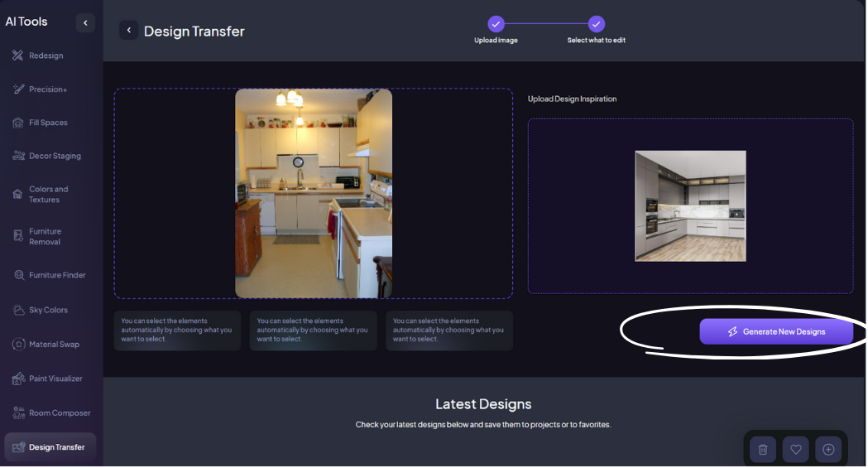Click the gray kitchen inspiration thumbnail
The width and height of the screenshot is (868, 468).
[690, 206]
